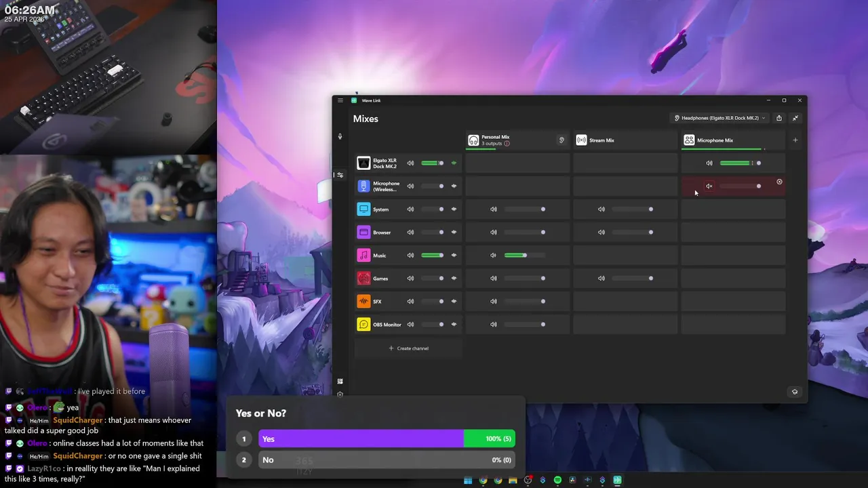Open effects for the Music channel

454,256
